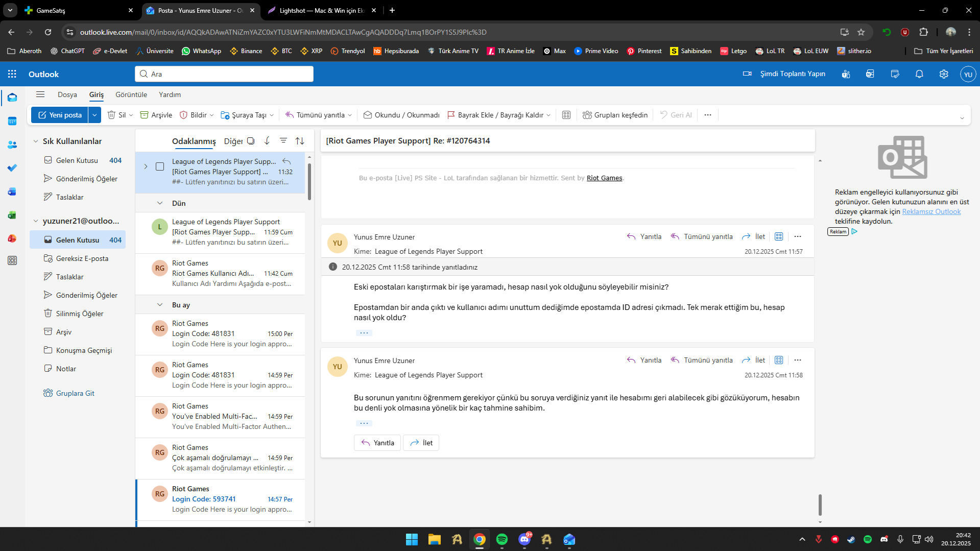
Task: Open Yeni posta dropdown arrow
Action: (94, 115)
